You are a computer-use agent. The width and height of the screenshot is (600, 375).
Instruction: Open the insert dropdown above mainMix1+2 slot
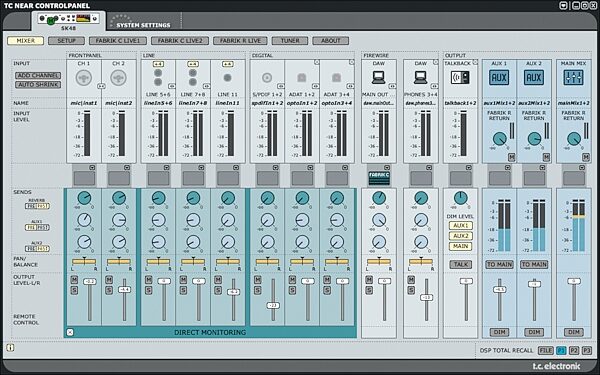click(582, 168)
